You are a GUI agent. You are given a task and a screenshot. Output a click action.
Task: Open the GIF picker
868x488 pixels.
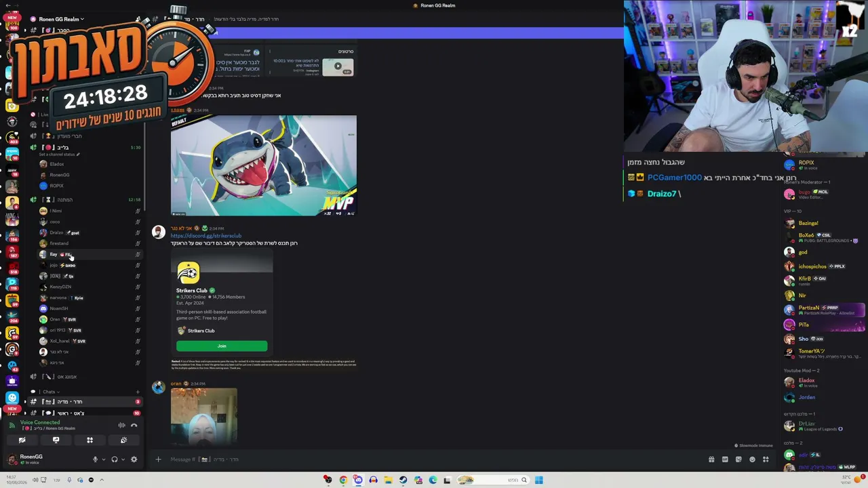coord(725,460)
